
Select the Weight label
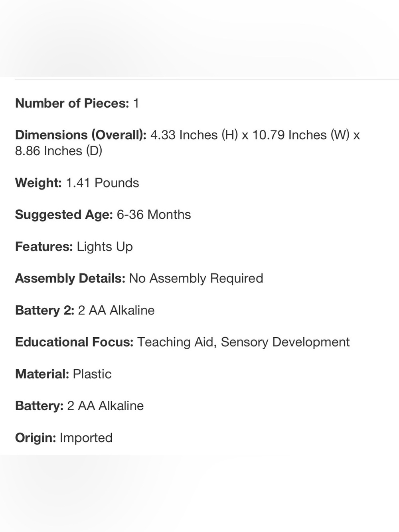coord(38,183)
